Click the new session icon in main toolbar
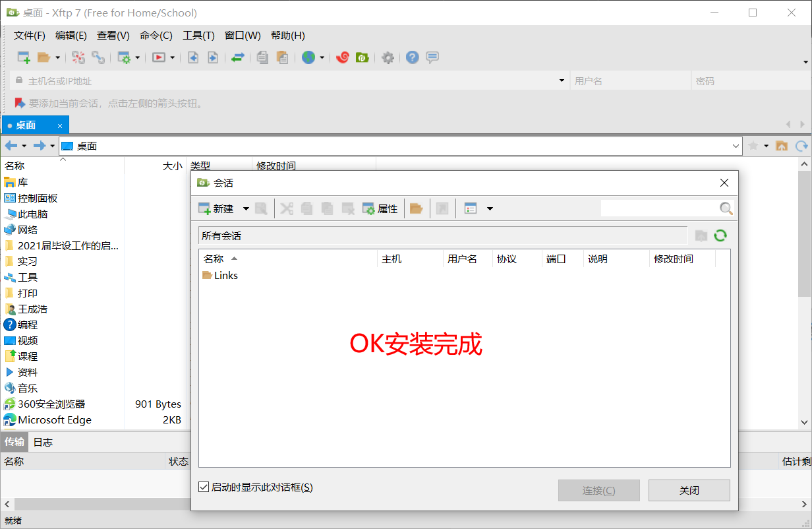 24,57
